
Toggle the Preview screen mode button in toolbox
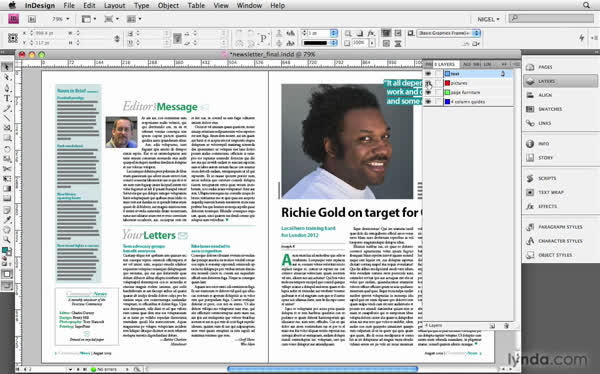pos(7,285)
